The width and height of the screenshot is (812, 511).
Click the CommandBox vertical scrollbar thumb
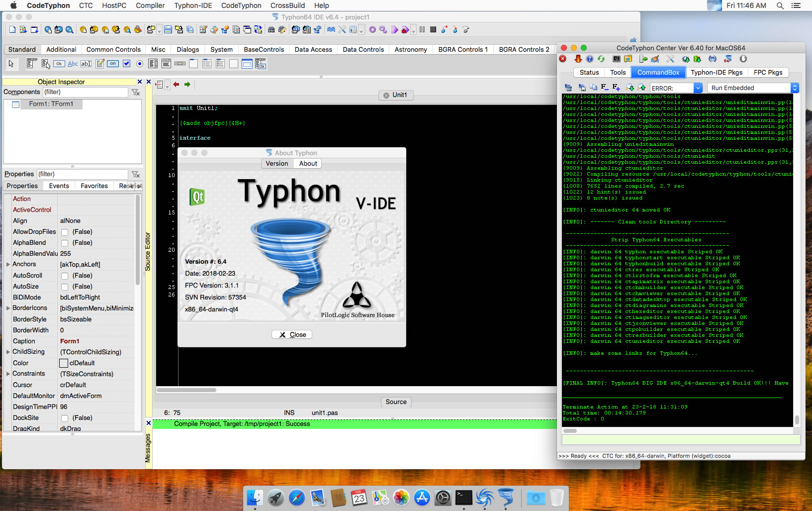click(x=797, y=420)
